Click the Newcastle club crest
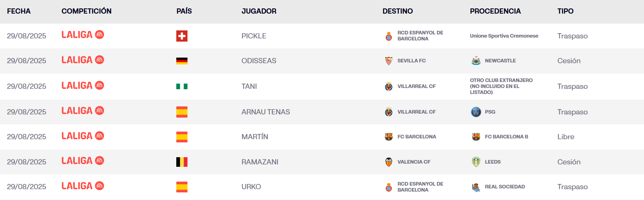Viewport: 644px width, 200px height. (x=476, y=61)
